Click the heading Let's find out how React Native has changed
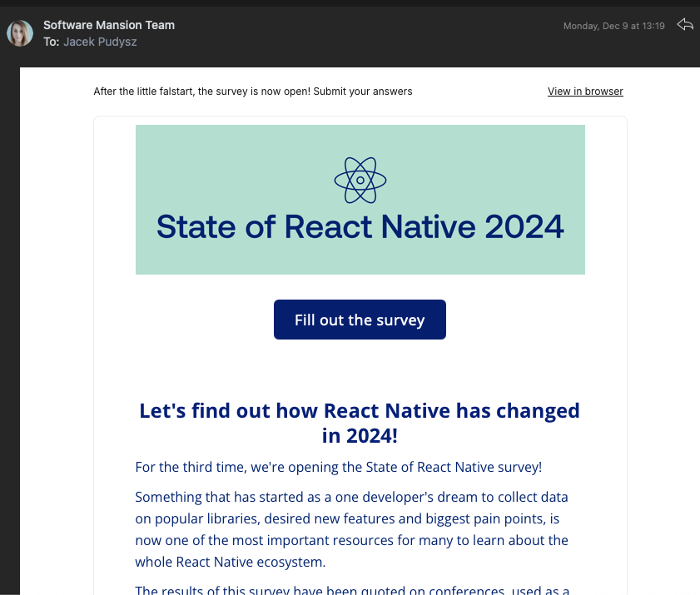Screen dimensions: 700x595 pos(360,423)
